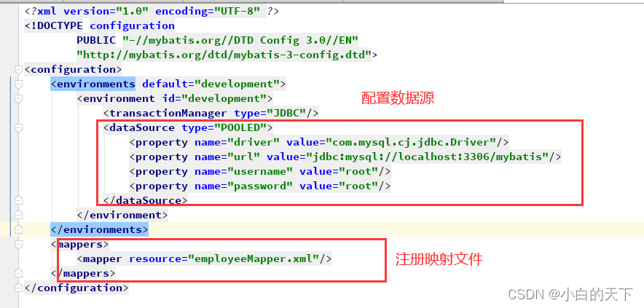Fold the <dataSource type="POOLED"> block
644x308 pixels.
pos(17,127)
